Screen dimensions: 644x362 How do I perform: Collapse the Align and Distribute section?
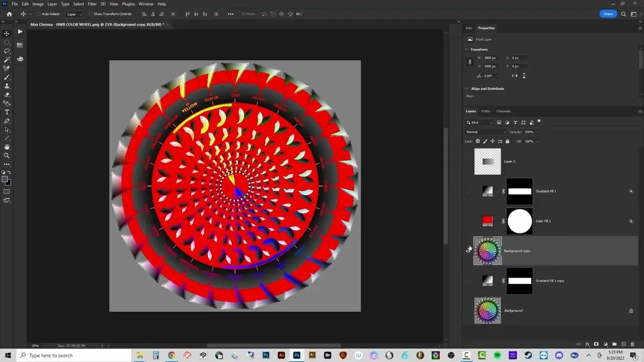pyautogui.click(x=467, y=88)
